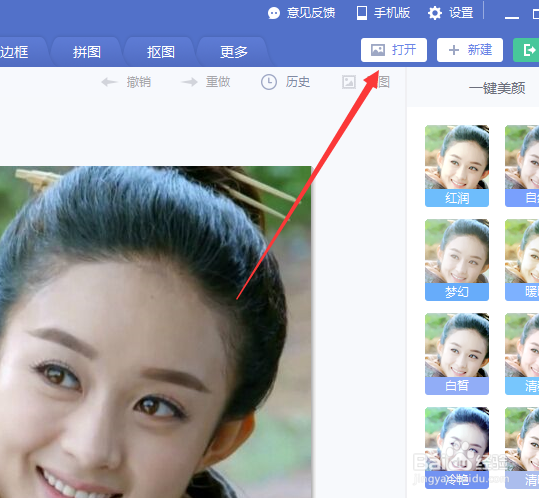This screenshot has width=539, height=498.
Task: Minimize the window
Action: click(512, 17)
